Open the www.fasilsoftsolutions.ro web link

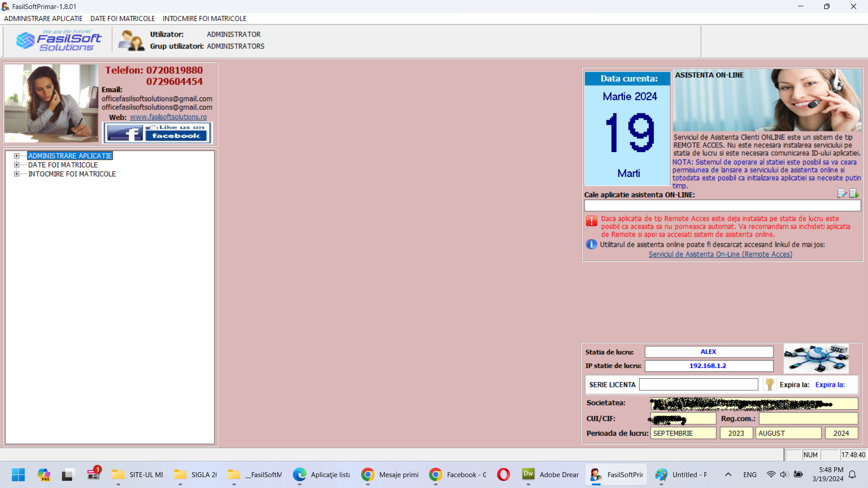tap(168, 117)
